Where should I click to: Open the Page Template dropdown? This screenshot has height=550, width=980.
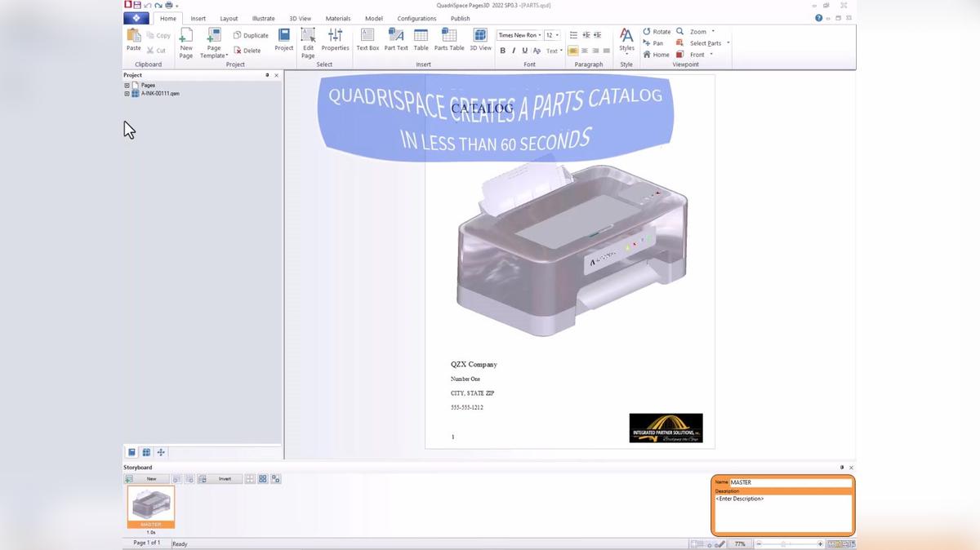tap(214, 43)
